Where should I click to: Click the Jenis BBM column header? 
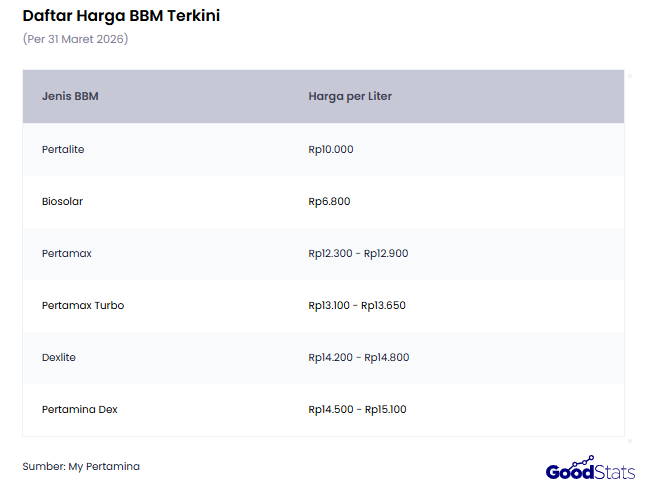click(70, 97)
